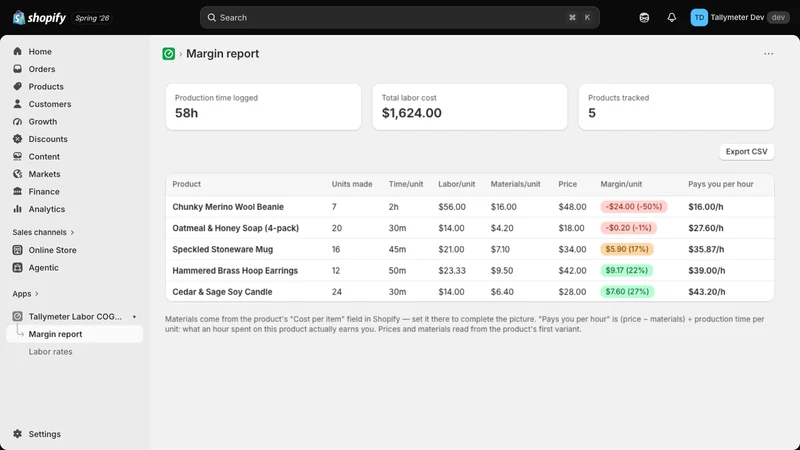Open the Settings gear icon
The width and height of the screenshot is (800, 450).
[x=17, y=434]
